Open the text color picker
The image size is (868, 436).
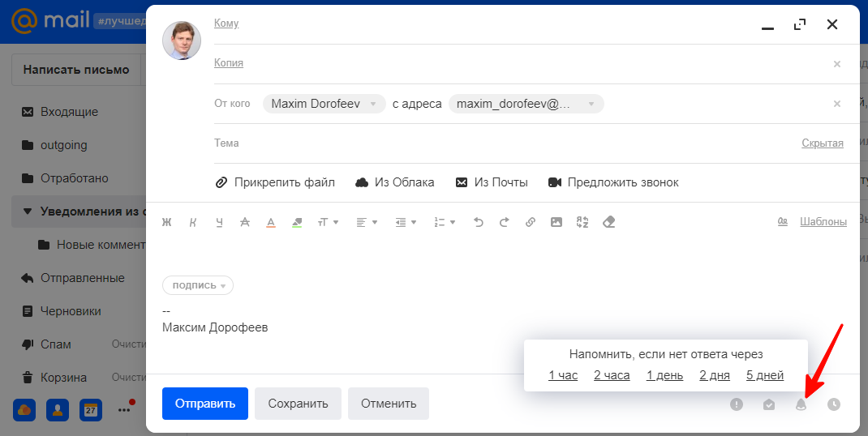271,222
